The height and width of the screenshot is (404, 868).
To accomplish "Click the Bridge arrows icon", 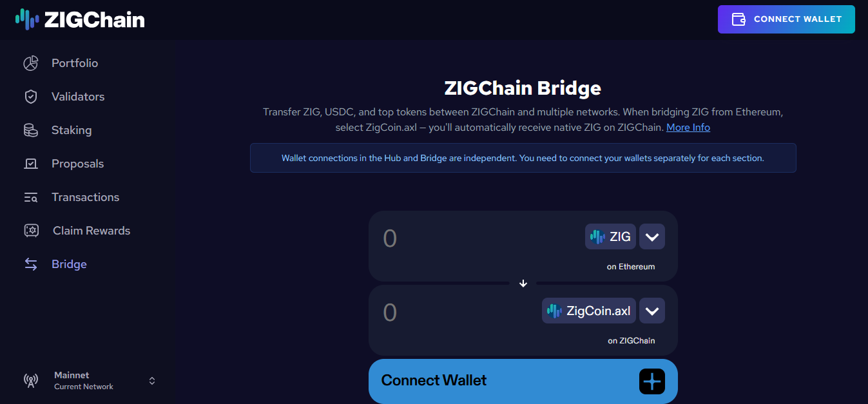I will click(31, 264).
